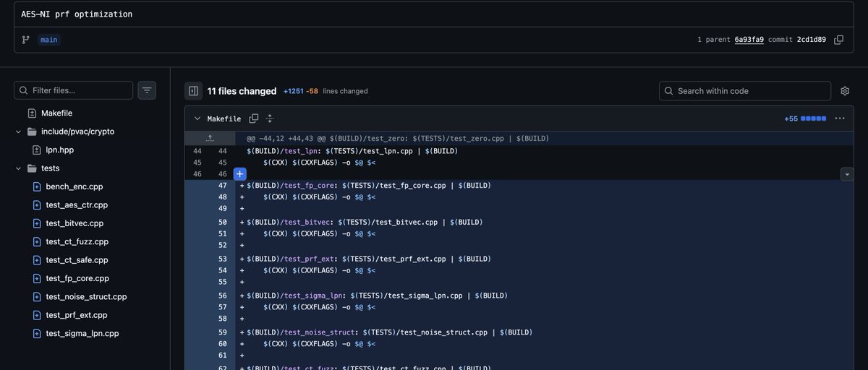
Task: Open parent commit 6a93fa9
Action: (x=749, y=40)
